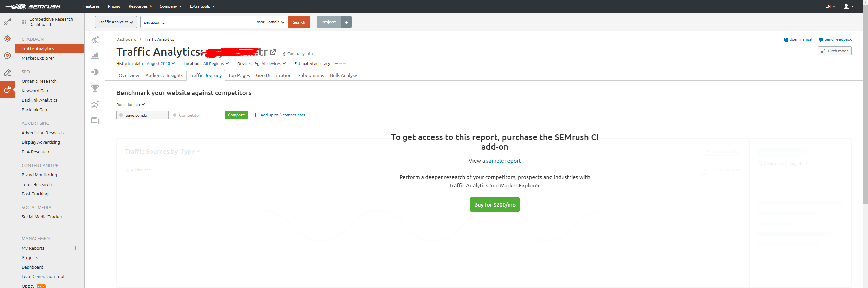Click the domain search input field
Screen dimensions: 868x288
click(196, 22)
